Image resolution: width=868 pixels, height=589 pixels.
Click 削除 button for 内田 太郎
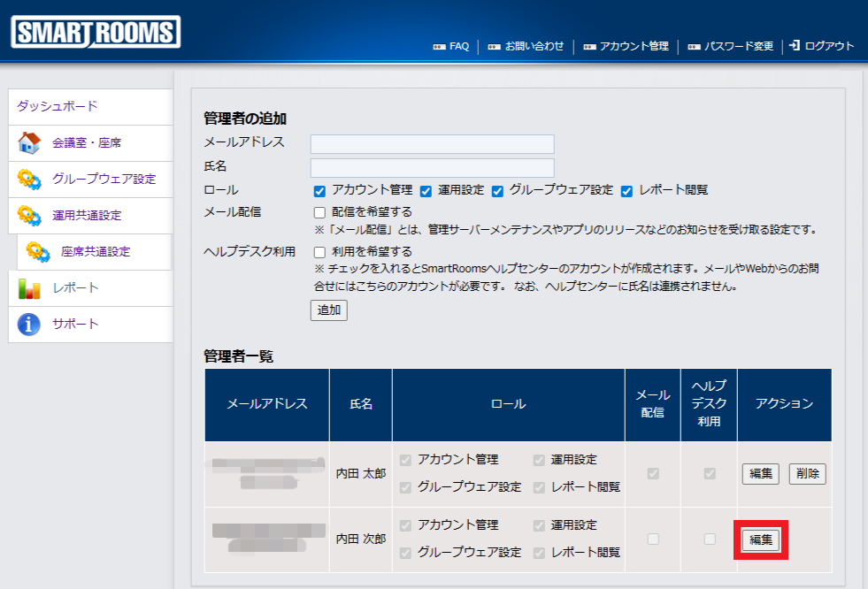[x=807, y=474]
